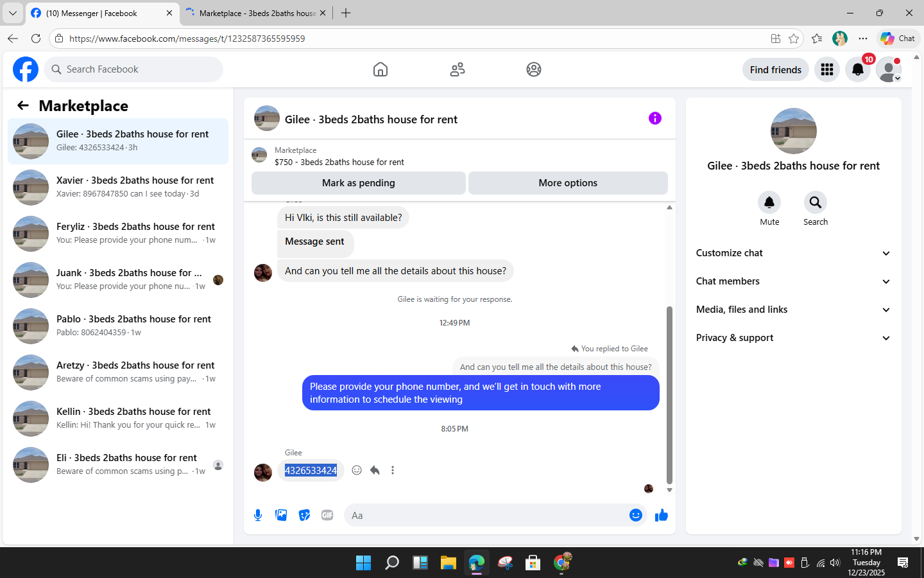This screenshot has height=578, width=924.
Task: Open the Gilee conversation in the list
Action: pyautogui.click(x=118, y=141)
